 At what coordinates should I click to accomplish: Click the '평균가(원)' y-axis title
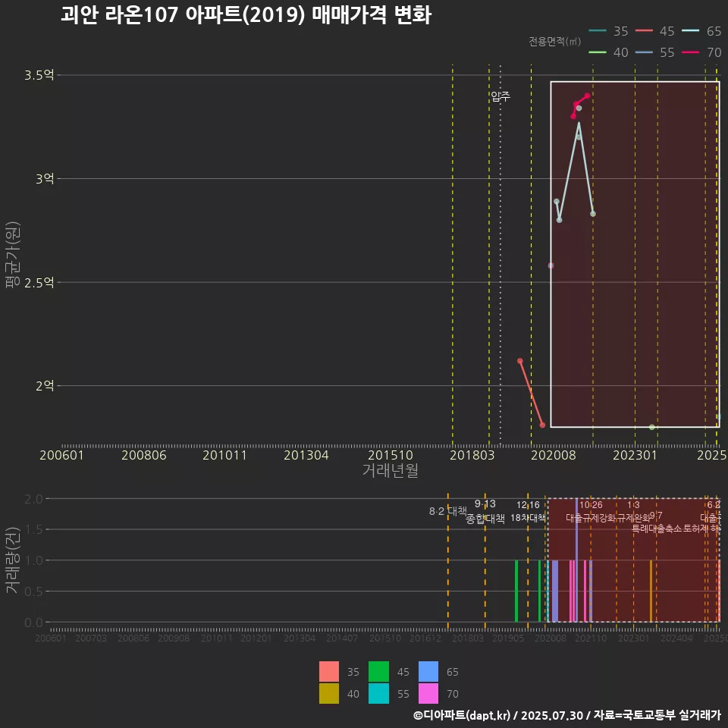click(x=13, y=255)
